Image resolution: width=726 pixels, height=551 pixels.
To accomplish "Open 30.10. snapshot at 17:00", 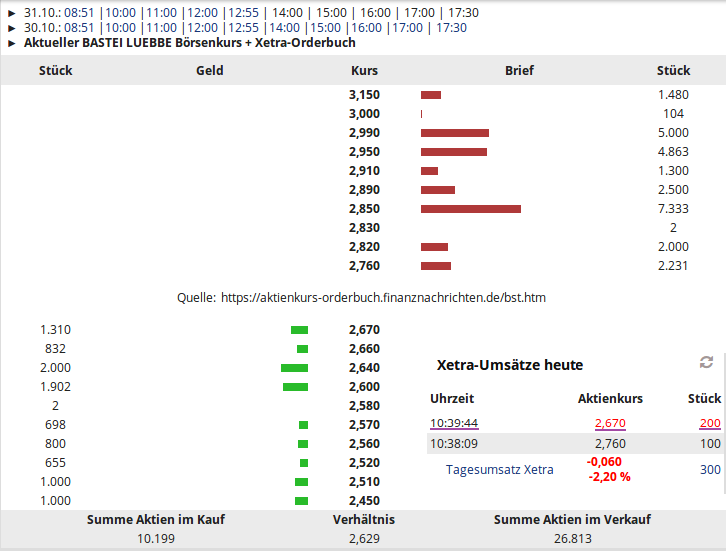I will pos(407,28).
